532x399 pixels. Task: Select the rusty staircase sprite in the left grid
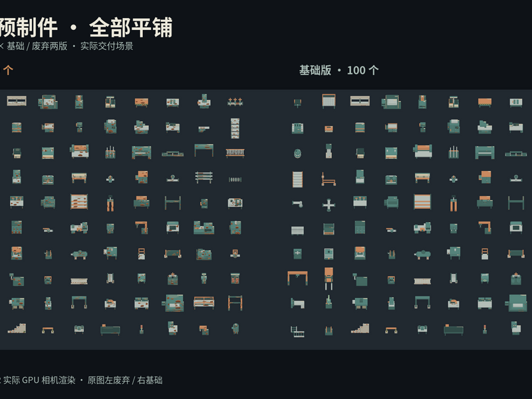point(17,328)
